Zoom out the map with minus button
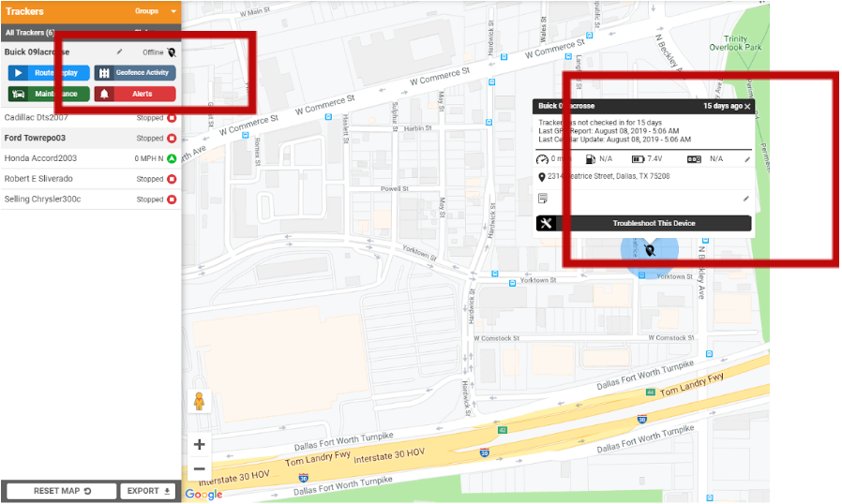This screenshot has height=504, width=842. click(x=199, y=468)
